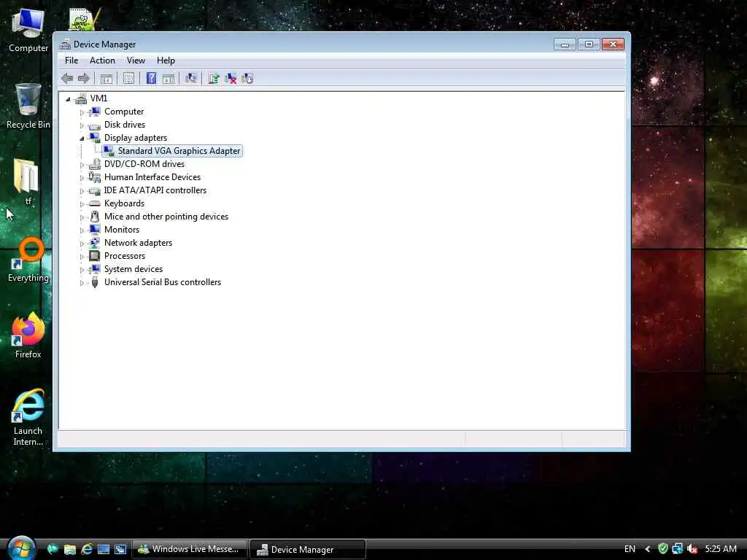747x560 pixels.
Task: Open the Windows Start orb
Action: 21,548
